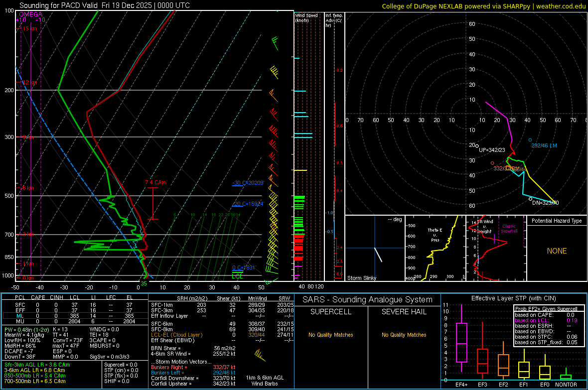Viewport: 588px width, 390px height.
Task: Click the green LCL label on the skew-T
Action: pyautogui.click(x=237, y=276)
